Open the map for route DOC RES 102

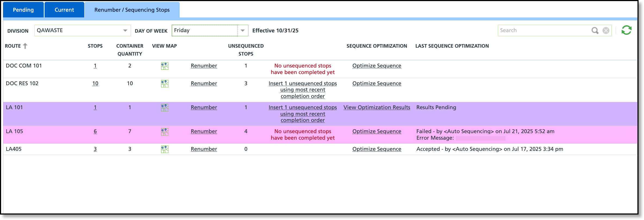tap(165, 84)
